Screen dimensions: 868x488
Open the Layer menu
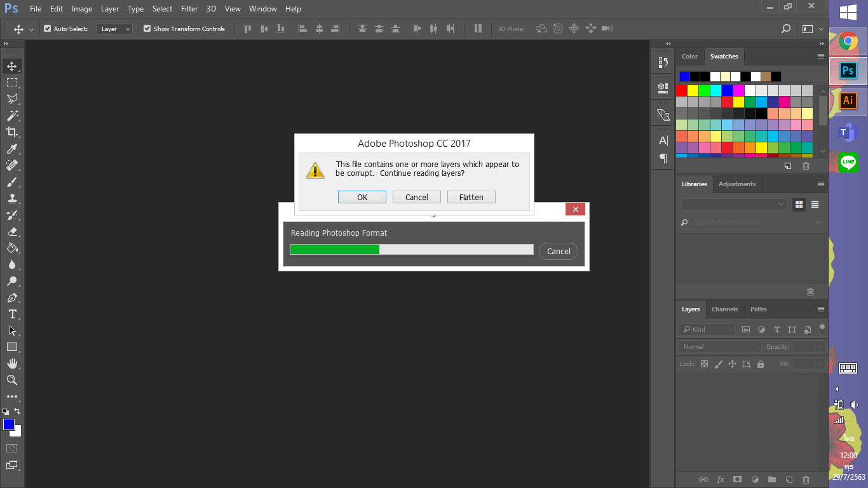(x=110, y=9)
